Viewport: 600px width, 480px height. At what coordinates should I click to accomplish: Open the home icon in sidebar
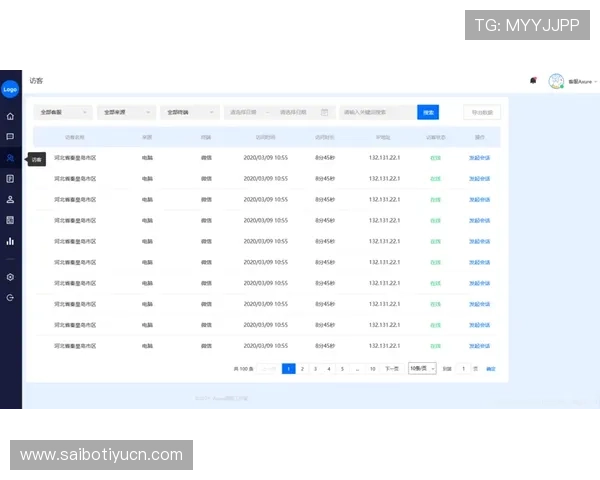10,116
